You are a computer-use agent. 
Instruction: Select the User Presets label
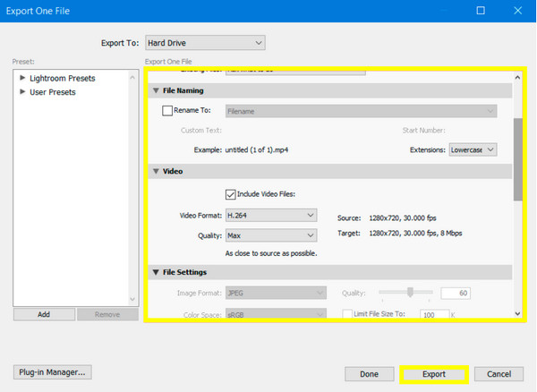(x=53, y=92)
